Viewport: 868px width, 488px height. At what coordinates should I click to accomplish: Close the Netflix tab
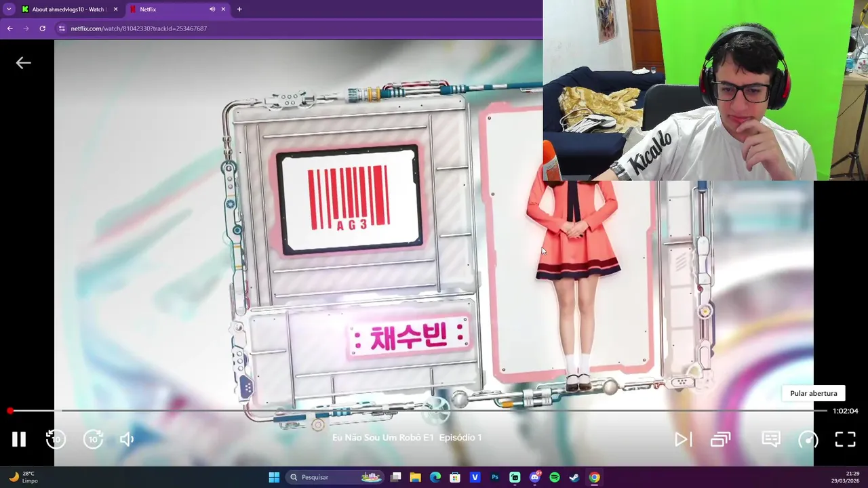[x=223, y=9]
